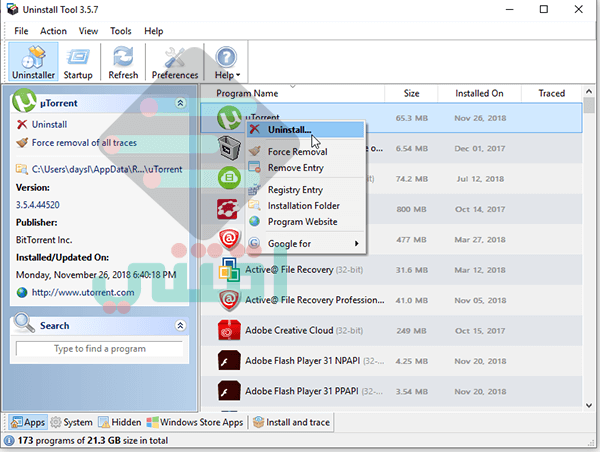Click the µTorrent logo in sidebar header
600x452 pixels.
[24, 101]
